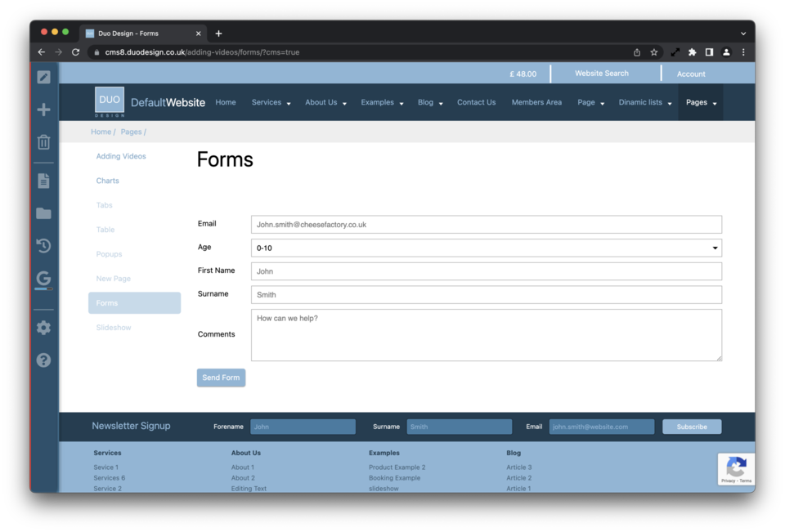Screen dimensions: 785x532
Task: Click the £ 48.00 basket total
Action: [523, 74]
